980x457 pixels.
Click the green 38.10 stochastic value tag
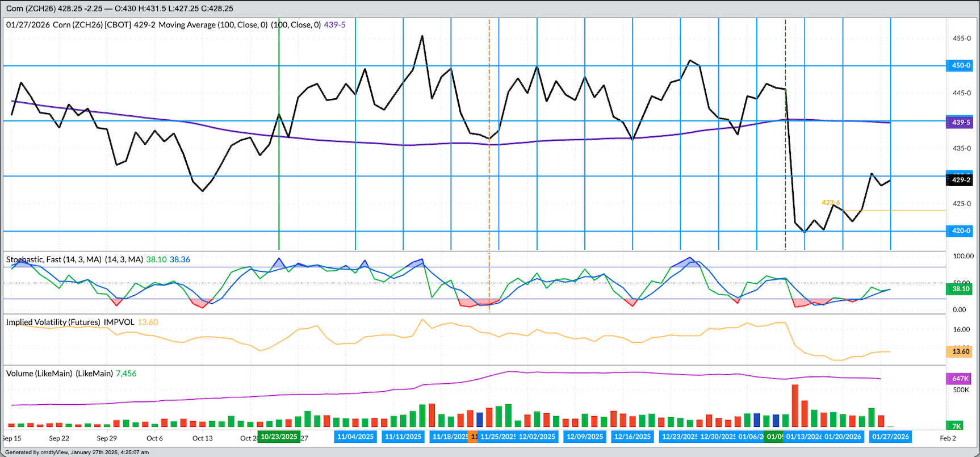point(961,289)
